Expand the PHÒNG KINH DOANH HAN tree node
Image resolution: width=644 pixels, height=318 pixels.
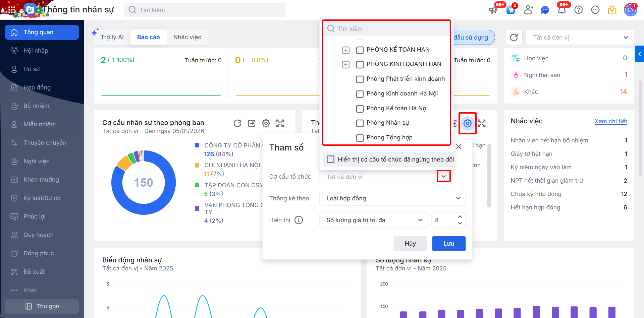[346, 64]
